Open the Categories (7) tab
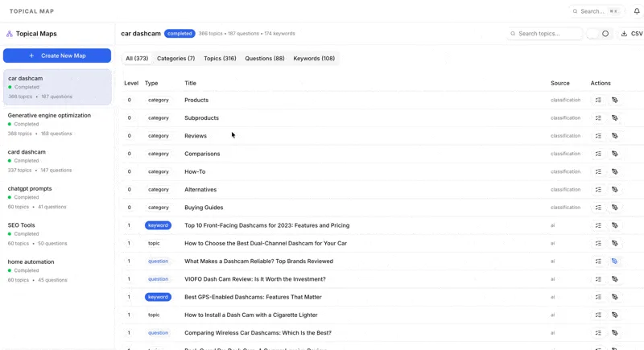Image resolution: width=644 pixels, height=350 pixels. coord(175,59)
